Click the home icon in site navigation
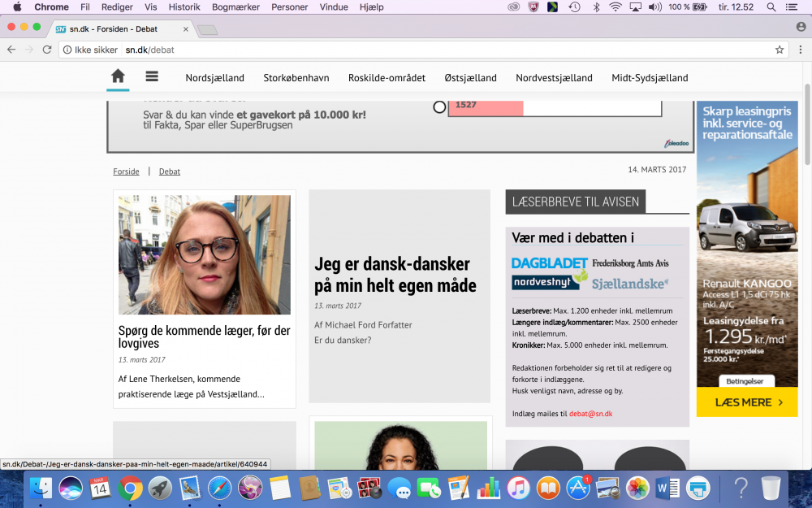Image resolution: width=812 pixels, height=508 pixels. (118, 76)
